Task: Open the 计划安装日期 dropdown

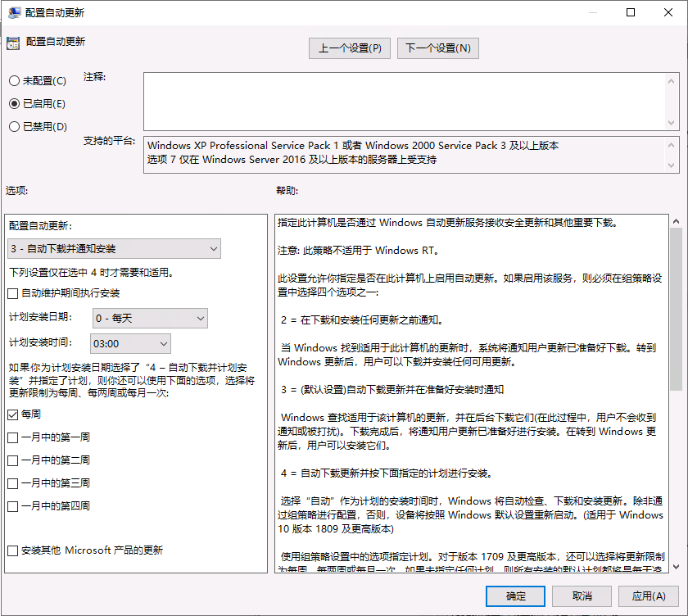Action: click(150, 318)
